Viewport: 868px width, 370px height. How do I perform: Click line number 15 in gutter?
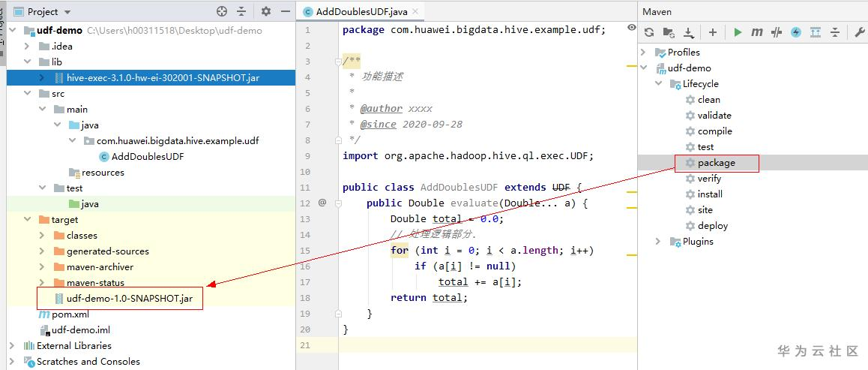click(x=305, y=251)
